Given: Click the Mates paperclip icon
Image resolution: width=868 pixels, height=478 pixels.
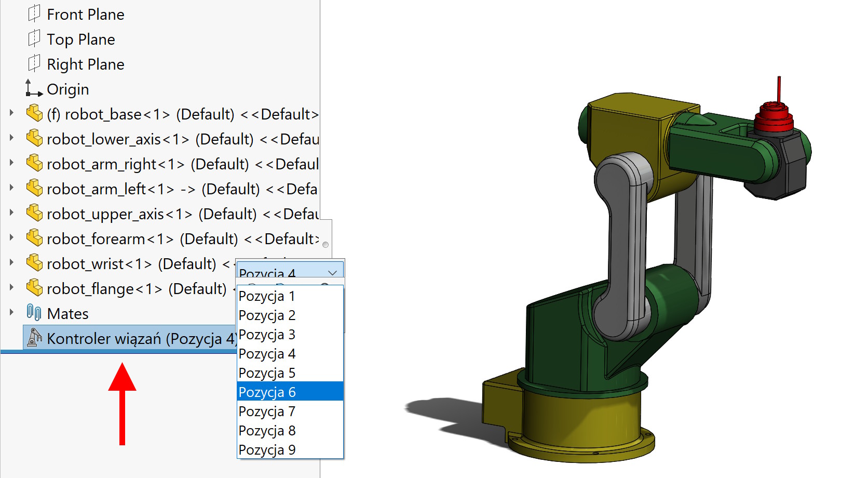Looking at the screenshot, I should [x=34, y=313].
